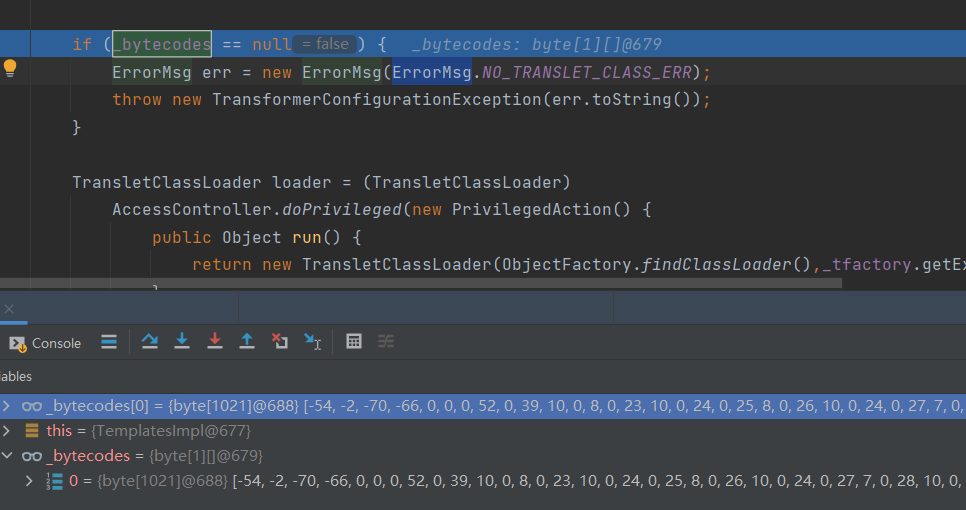966x510 pixels.
Task: Select _bytecodes = {byte[1][]@679} row
Action: click(483, 456)
